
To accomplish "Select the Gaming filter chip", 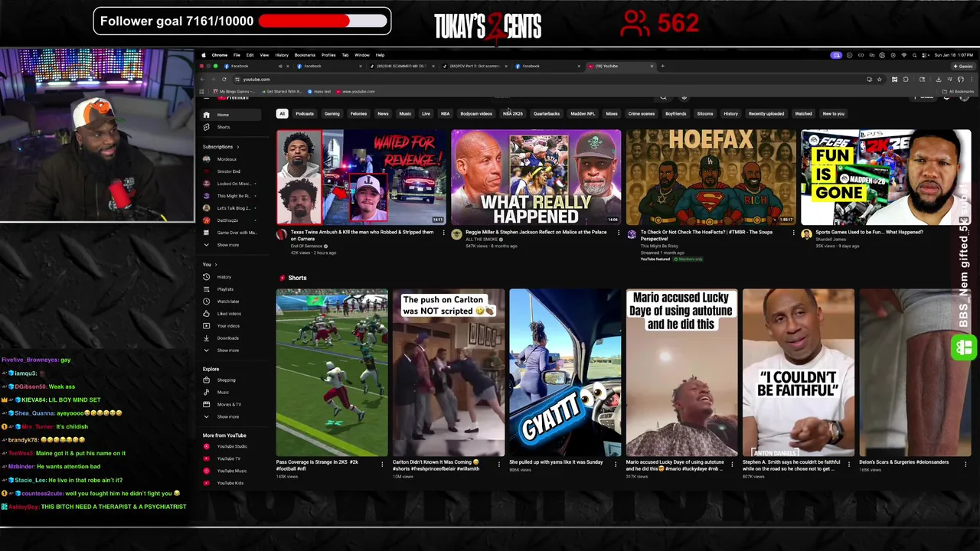I will 332,114.
